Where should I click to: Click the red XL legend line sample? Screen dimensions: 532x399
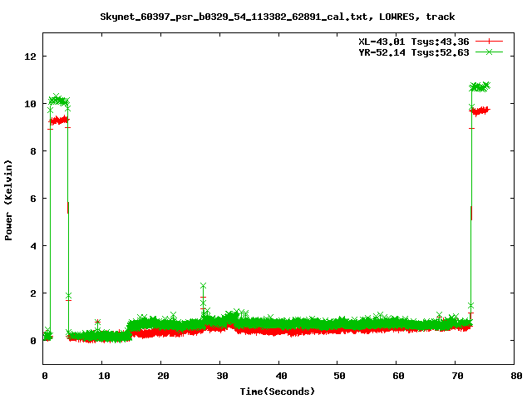click(489, 42)
